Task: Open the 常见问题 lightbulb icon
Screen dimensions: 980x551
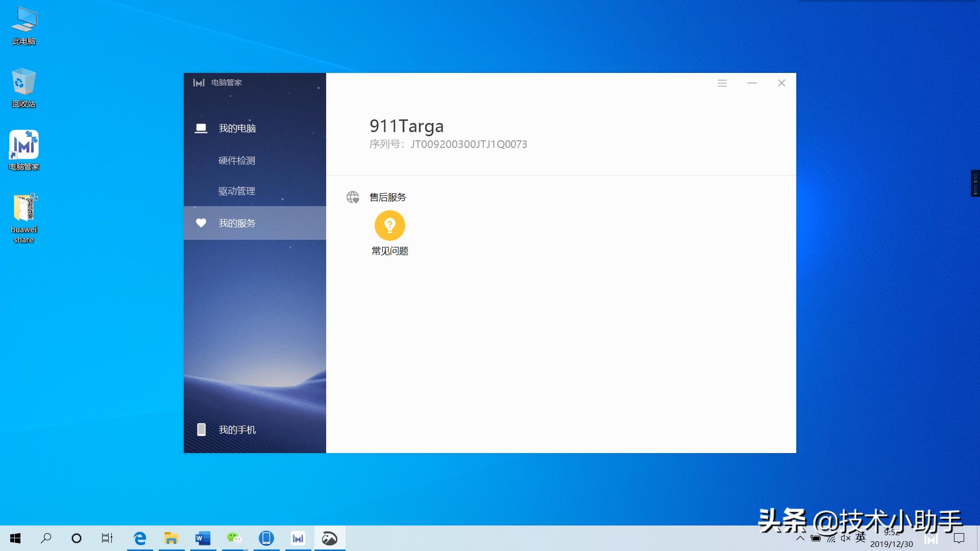Action: tap(389, 226)
